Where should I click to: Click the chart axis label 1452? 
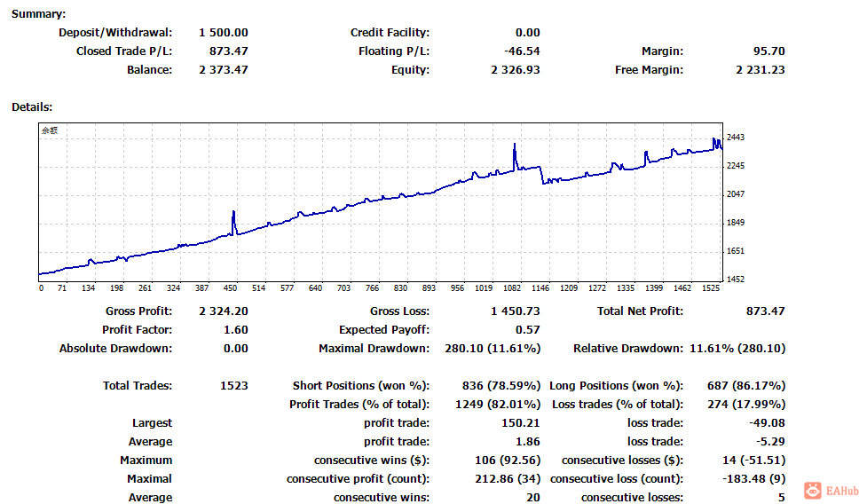click(x=736, y=280)
